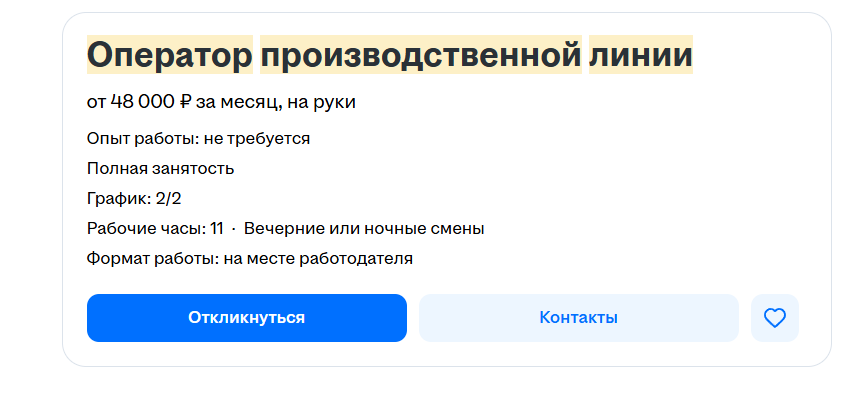The image size is (856, 415).
Task: Click the Опыт работы label
Action: coord(143,139)
